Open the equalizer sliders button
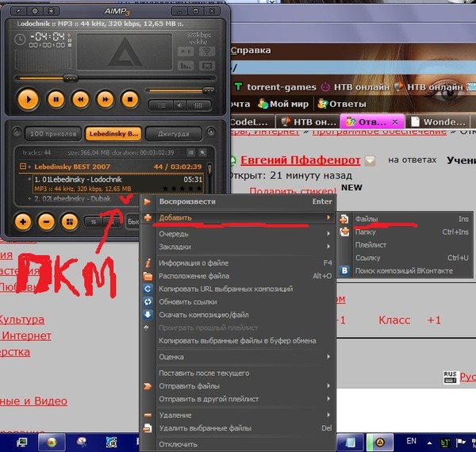The width and height of the screenshot is (476, 452). (x=198, y=105)
